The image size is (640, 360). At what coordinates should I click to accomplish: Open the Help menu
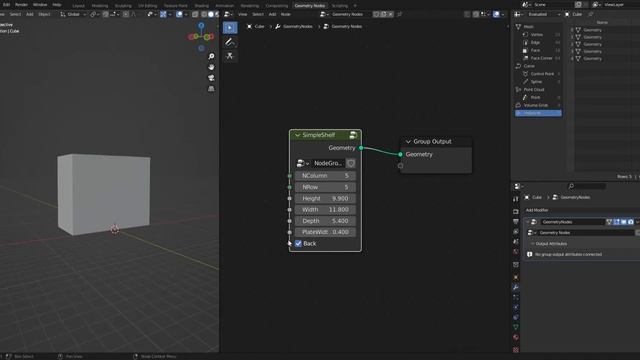tap(57, 4)
